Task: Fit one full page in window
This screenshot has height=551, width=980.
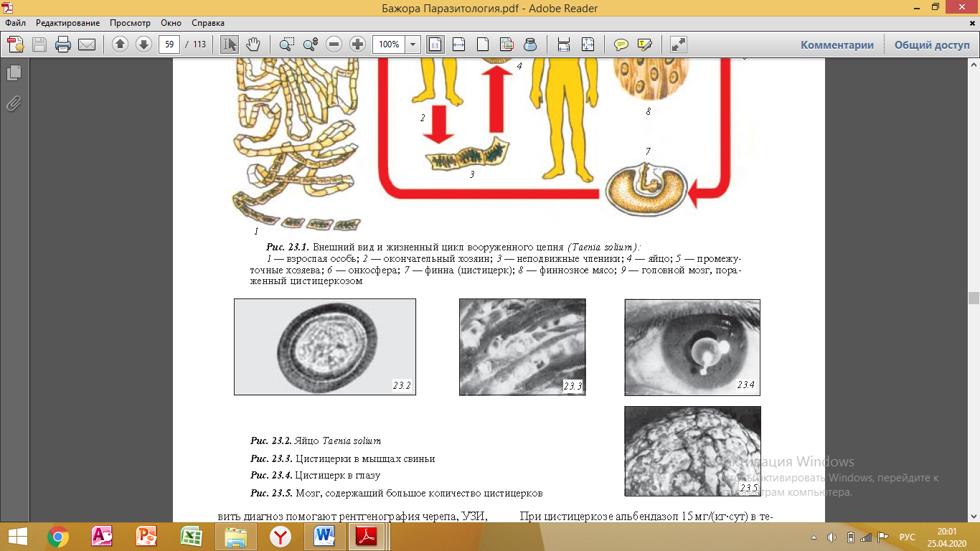Action: 483,44
